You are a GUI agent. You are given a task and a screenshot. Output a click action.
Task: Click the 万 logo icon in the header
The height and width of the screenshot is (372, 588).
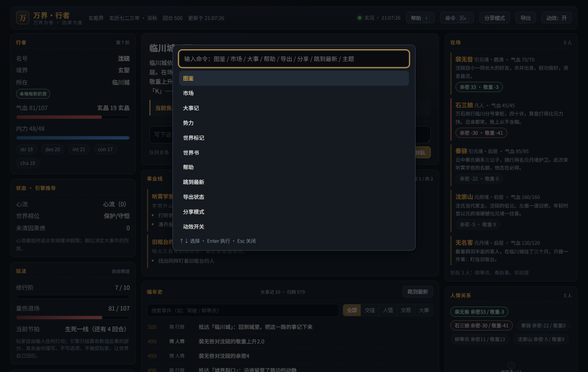[x=23, y=18]
